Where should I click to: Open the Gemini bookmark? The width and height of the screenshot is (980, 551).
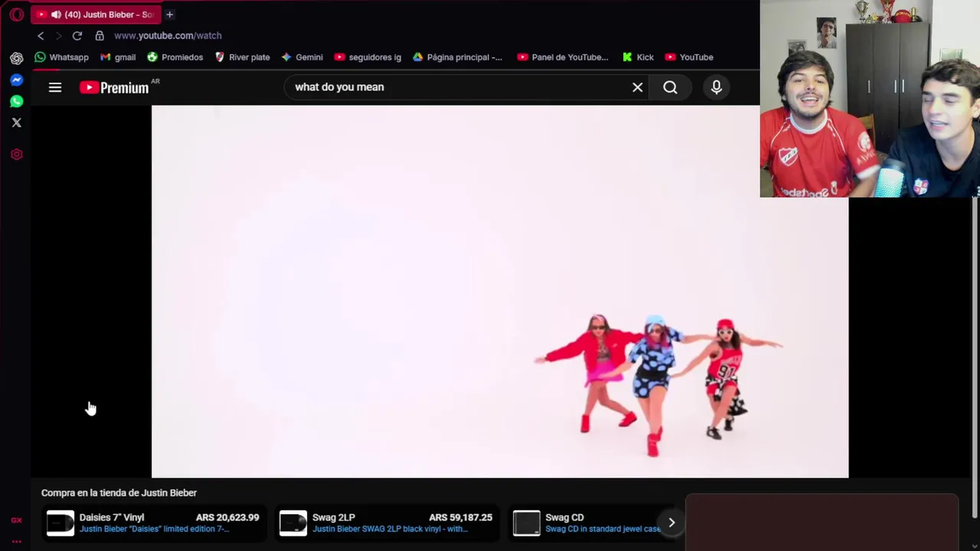(302, 57)
